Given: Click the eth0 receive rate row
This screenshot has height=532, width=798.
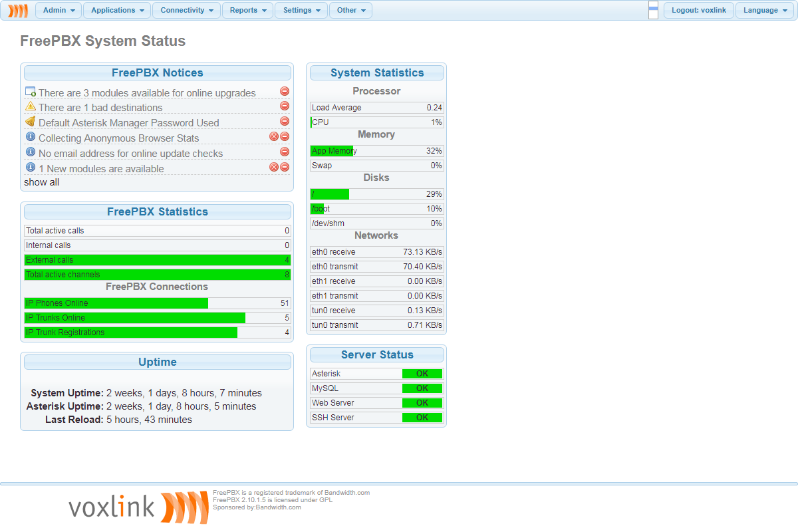Looking at the screenshot, I should [377, 252].
